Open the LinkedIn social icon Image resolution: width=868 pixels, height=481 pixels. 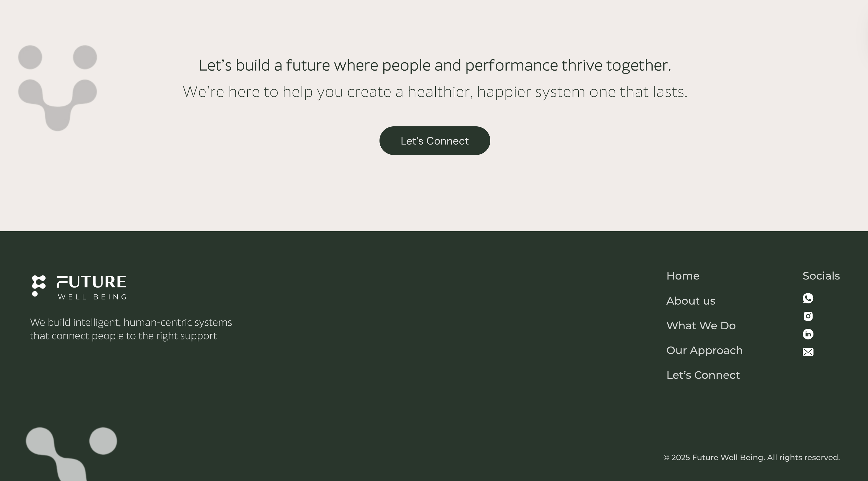pyautogui.click(x=808, y=334)
